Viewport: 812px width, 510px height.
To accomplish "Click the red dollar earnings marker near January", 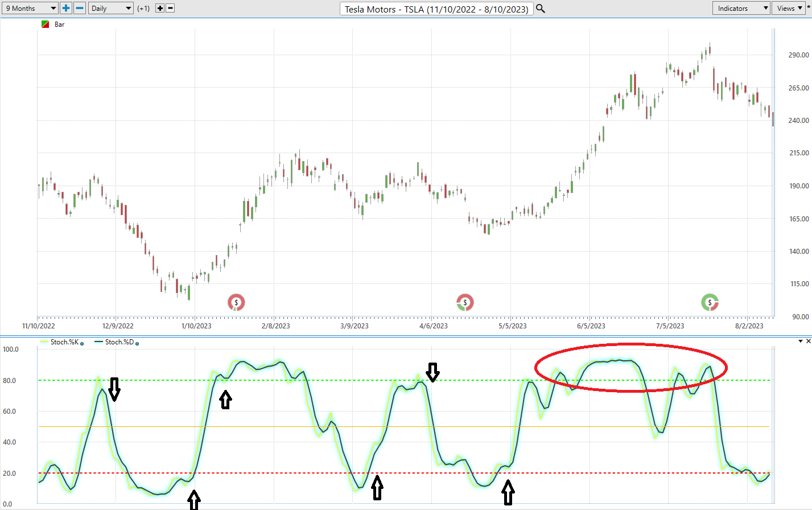I will point(236,302).
